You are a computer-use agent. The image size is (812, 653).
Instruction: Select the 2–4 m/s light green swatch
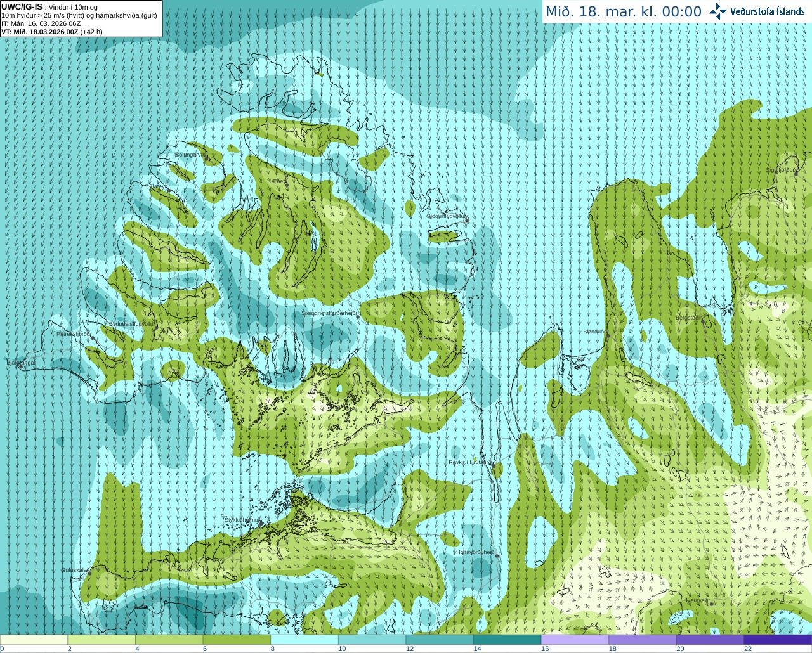pos(101,639)
